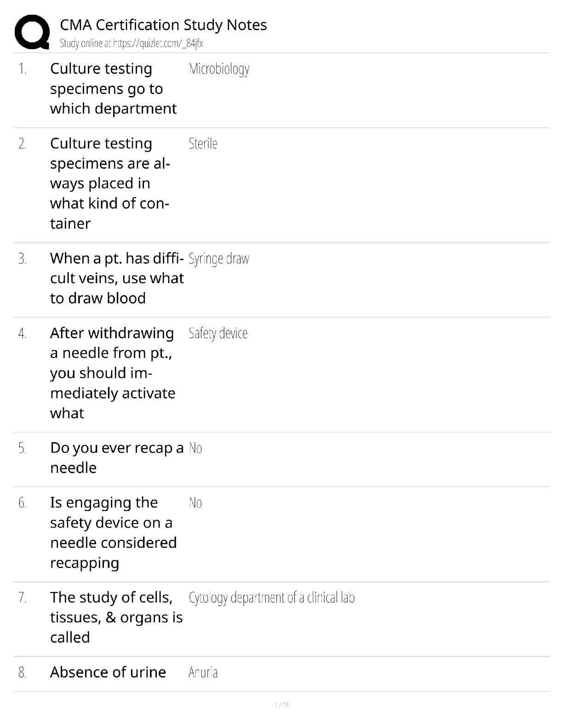Click term 1 about culture testing department
The image size is (563, 728).
coord(113,88)
